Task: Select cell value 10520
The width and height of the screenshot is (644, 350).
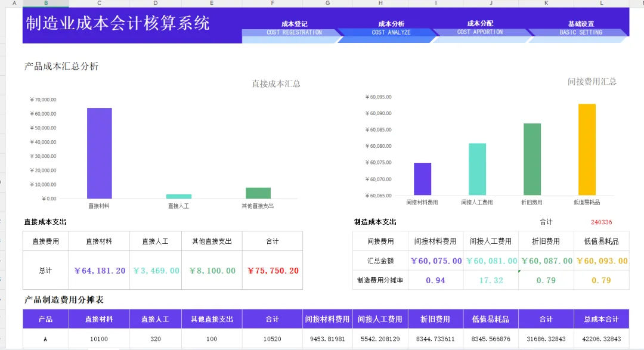Action: coord(273,339)
